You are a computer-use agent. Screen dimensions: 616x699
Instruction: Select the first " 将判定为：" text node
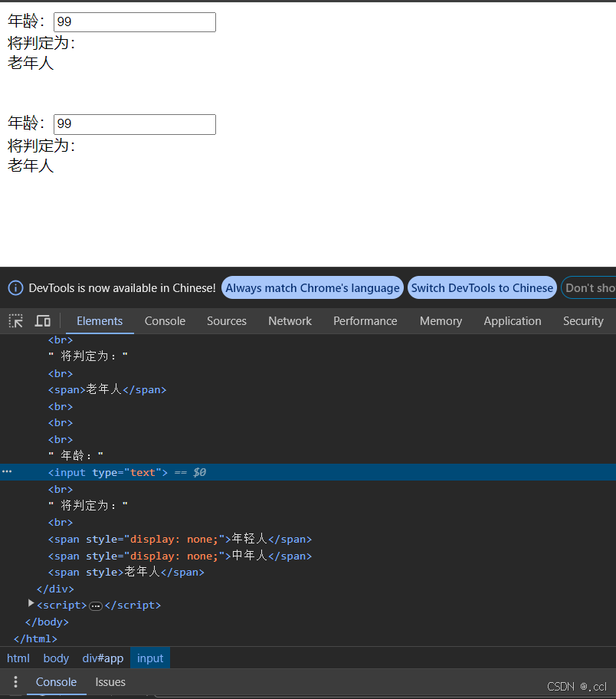pos(88,356)
